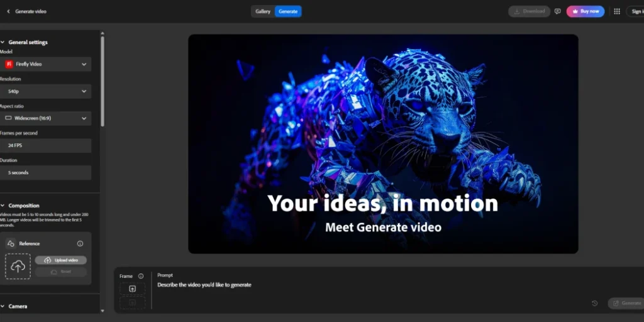Open the Adobe apps grid icon
Viewport: 644px width, 322px height.
(x=616, y=11)
